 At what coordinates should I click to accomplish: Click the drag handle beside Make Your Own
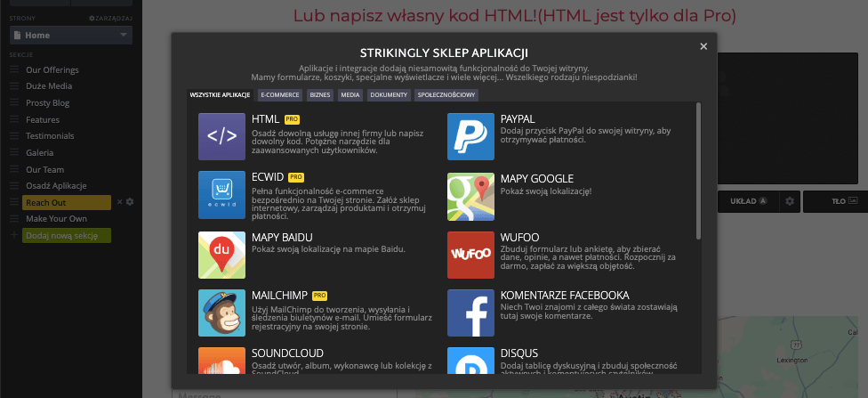14,219
